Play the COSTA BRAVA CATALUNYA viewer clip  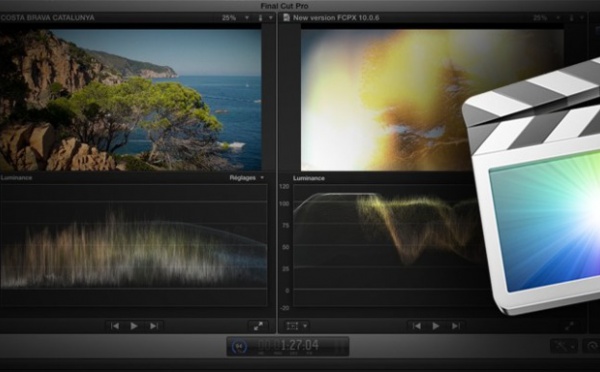click(134, 326)
